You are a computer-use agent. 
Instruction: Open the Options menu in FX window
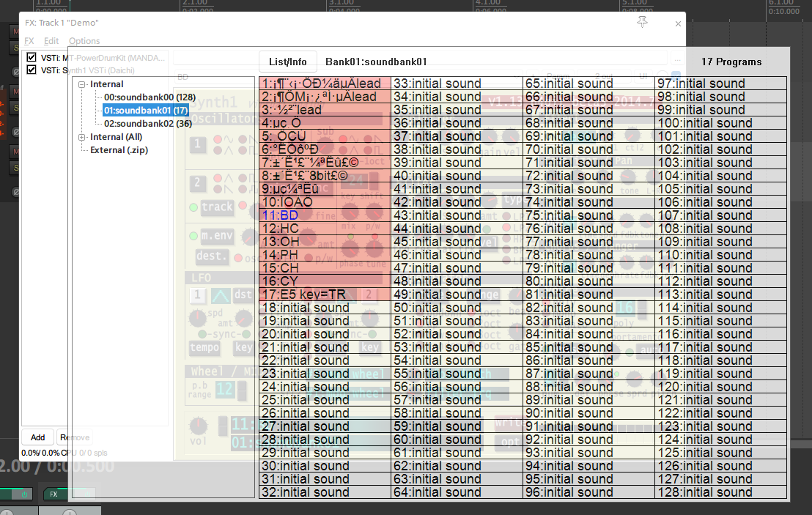click(x=84, y=41)
